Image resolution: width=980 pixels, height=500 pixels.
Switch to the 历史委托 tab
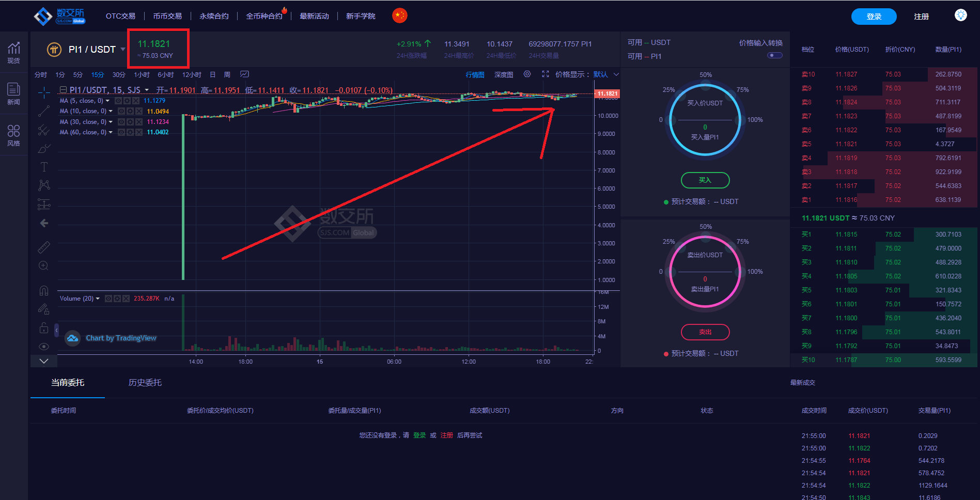point(145,383)
